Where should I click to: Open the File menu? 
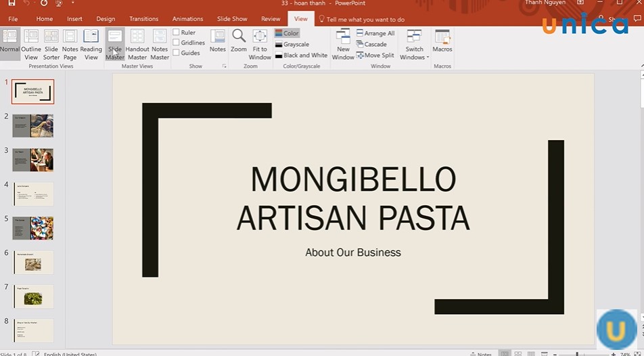(x=13, y=19)
